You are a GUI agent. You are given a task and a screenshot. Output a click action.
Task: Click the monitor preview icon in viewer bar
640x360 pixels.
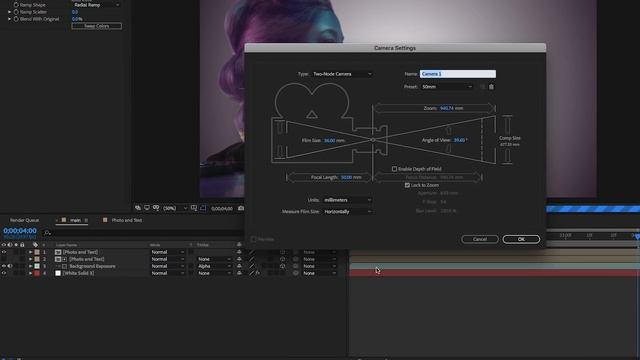pyautogui.click(x=147, y=208)
